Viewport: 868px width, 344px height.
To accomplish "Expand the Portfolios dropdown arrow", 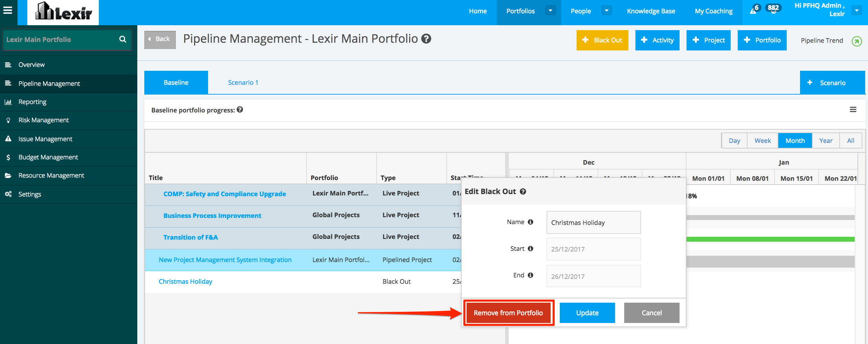I will click(x=551, y=11).
